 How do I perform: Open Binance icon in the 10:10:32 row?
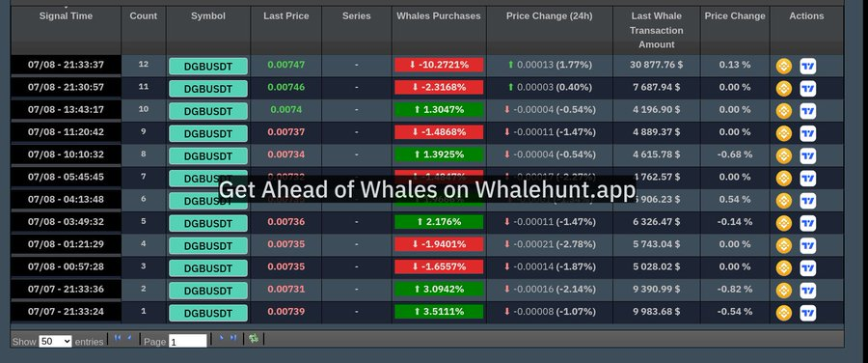point(783,156)
